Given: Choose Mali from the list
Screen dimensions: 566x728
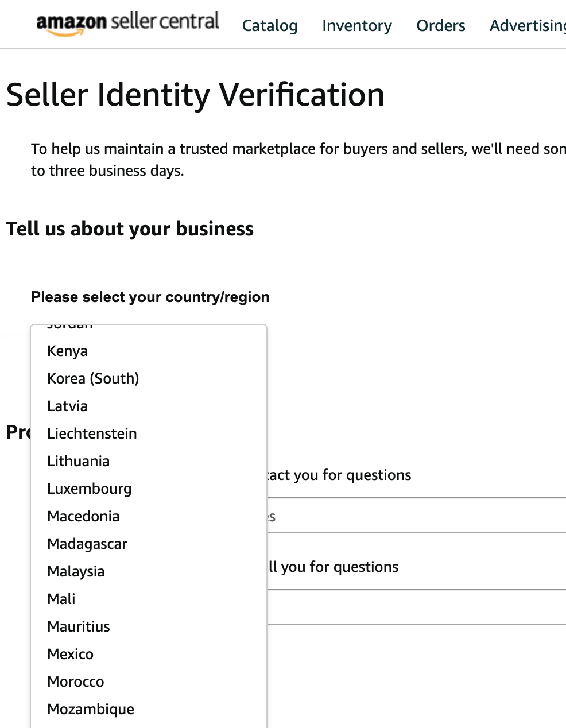Looking at the screenshot, I should (x=61, y=599).
